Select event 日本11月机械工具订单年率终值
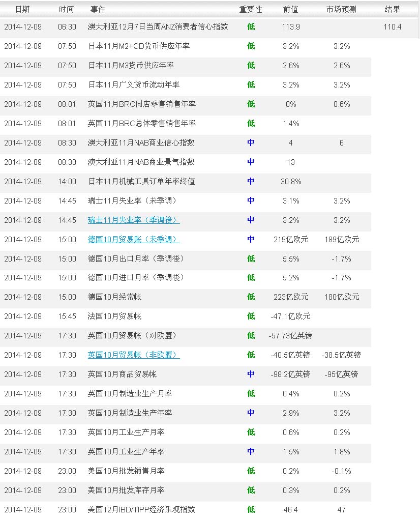This screenshot has width=420, height=520. [x=141, y=182]
